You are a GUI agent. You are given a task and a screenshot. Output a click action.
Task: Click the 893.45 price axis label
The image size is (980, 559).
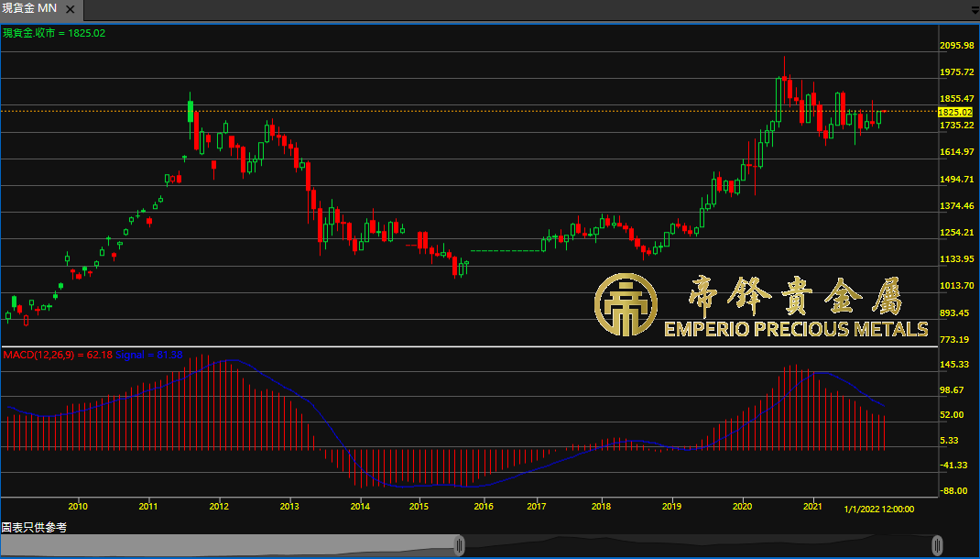pos(954,312)
